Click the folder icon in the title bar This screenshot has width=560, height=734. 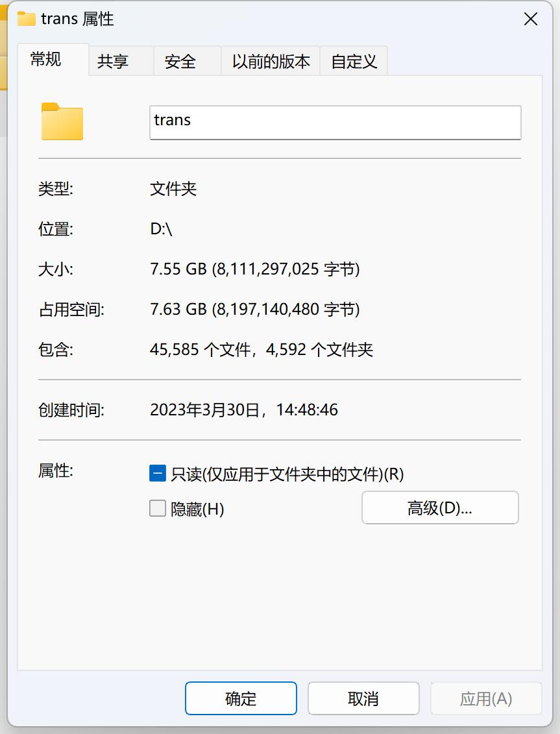26,19
